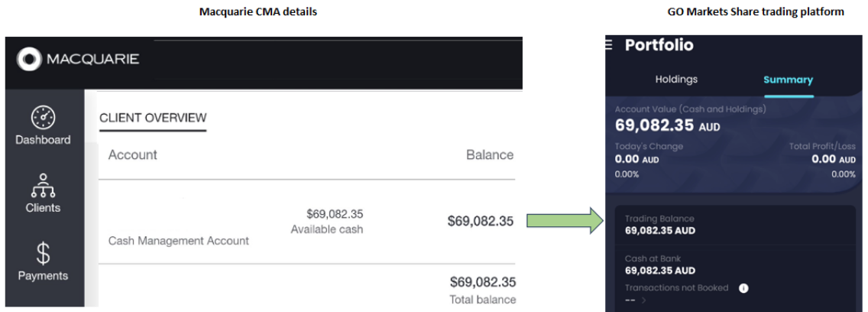The width and height of the screenshot is (868, 312).
Task: Click the Account column header
Action: [x=132, y=154]
